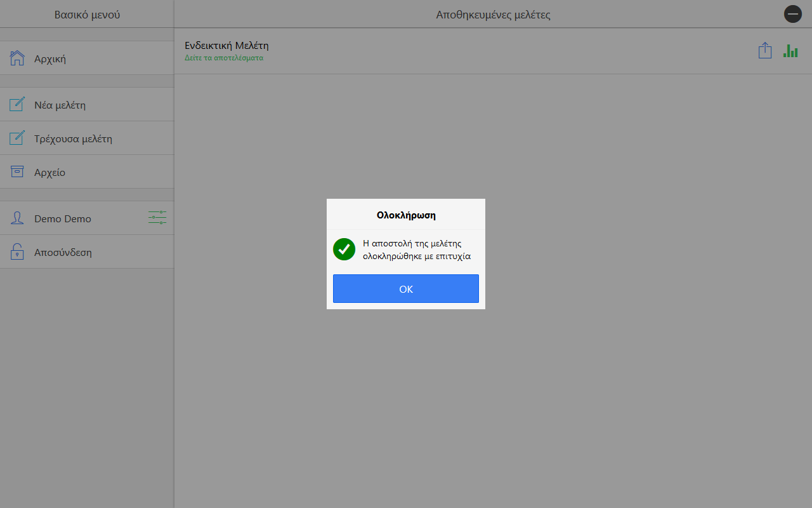
Task: Select Demo Demo user entry
Action: point(87,218)
